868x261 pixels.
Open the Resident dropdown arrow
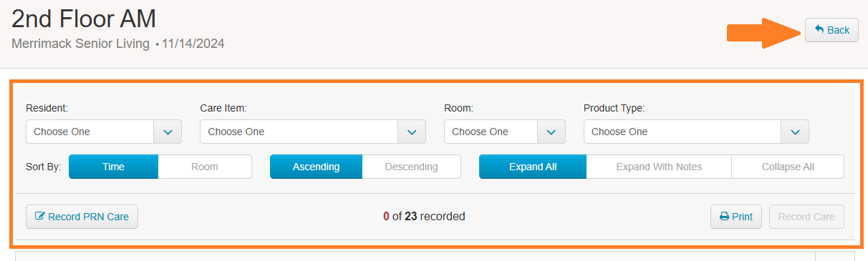[x=168, y=132]
